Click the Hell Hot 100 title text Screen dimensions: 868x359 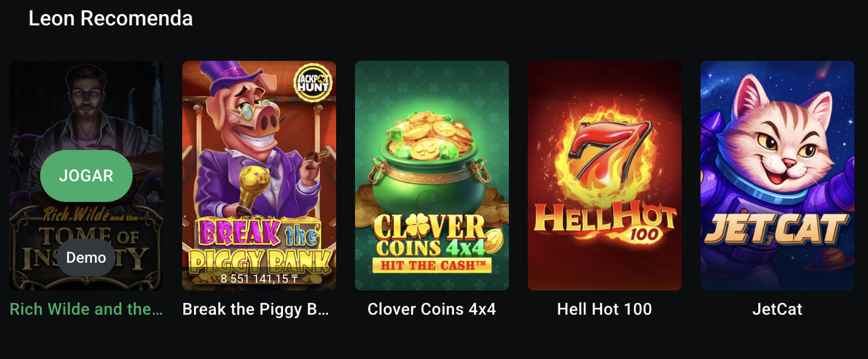[604, 309]
